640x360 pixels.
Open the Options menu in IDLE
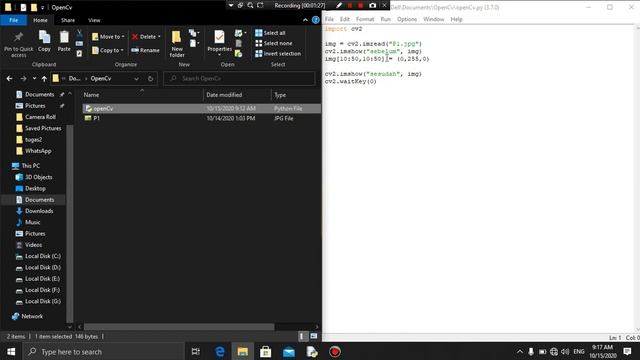[407, 19]
